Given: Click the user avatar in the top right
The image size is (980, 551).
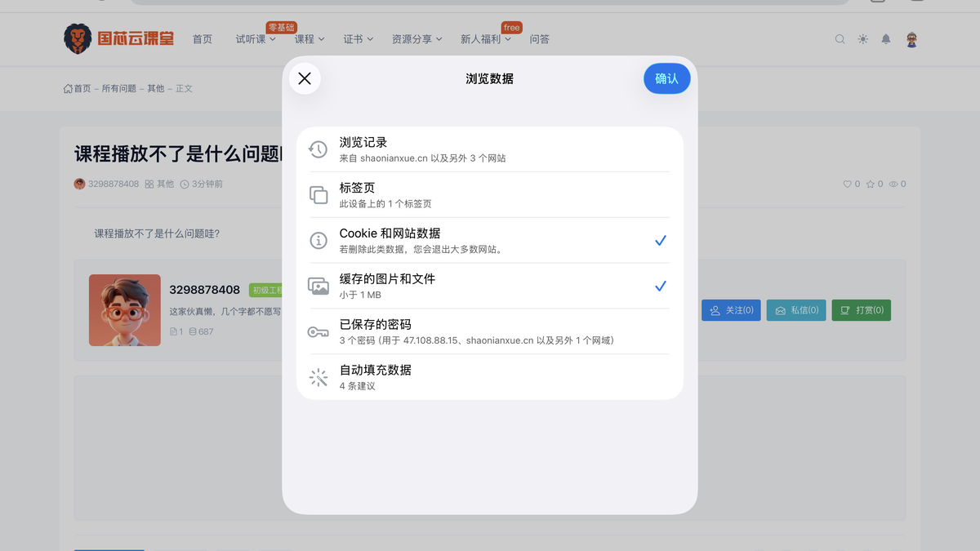Looking at the screenshot, I should (912, 38).
